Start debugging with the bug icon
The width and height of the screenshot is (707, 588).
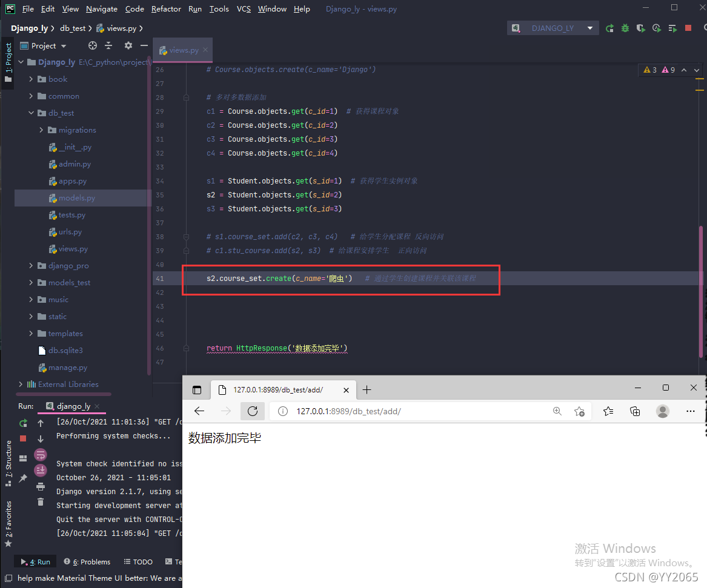(x=625, y=28)
